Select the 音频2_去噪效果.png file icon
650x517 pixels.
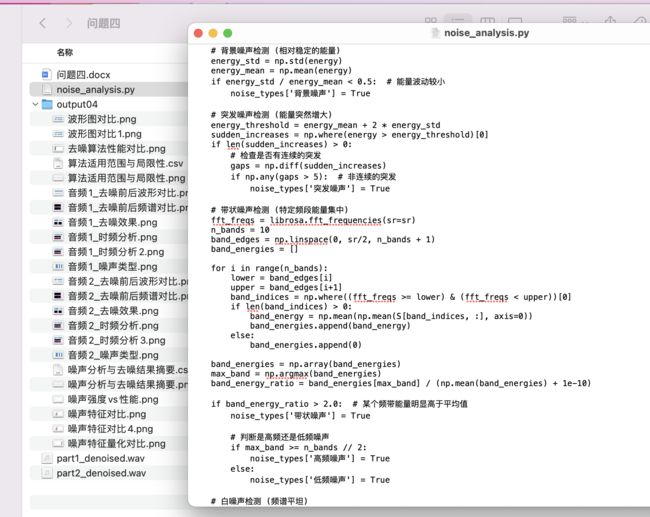click(58, 311)
